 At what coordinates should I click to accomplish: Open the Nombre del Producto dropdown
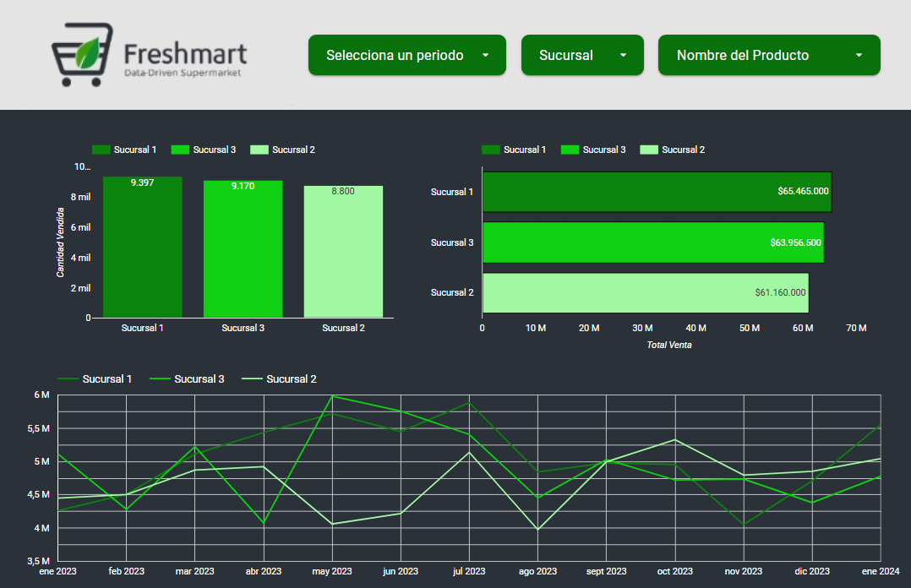pyautogui.click(x=769, y=55)
